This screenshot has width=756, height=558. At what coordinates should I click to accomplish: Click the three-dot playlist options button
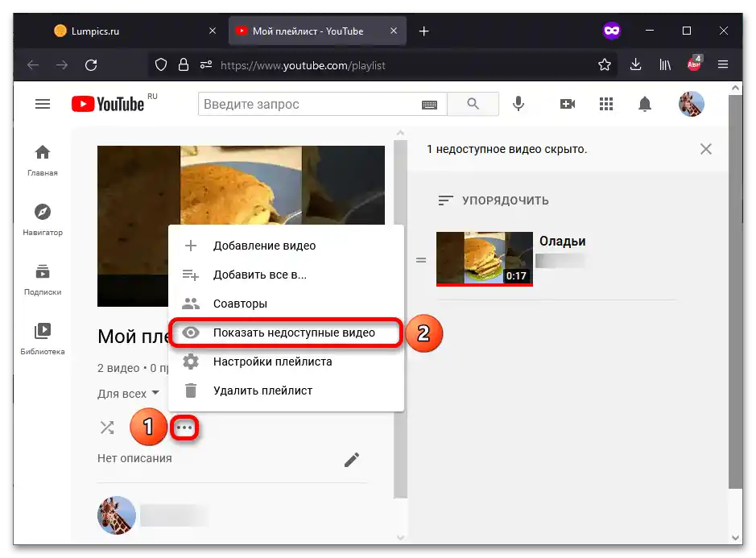click(x=184, y=428)
